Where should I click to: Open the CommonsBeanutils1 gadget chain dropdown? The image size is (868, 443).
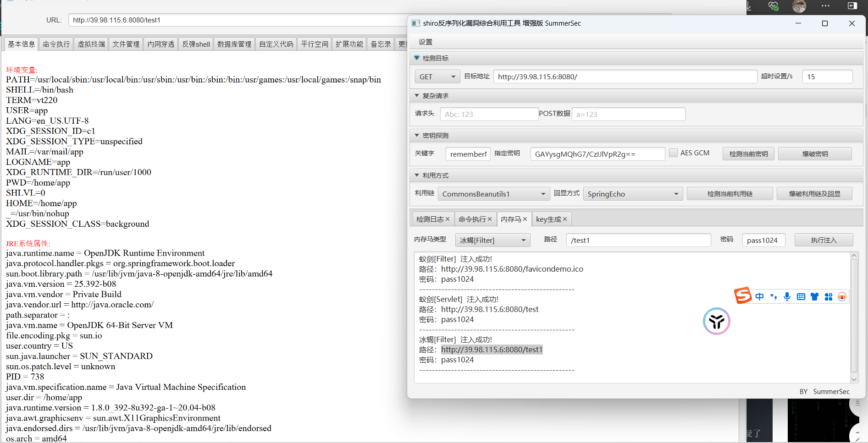494,194
